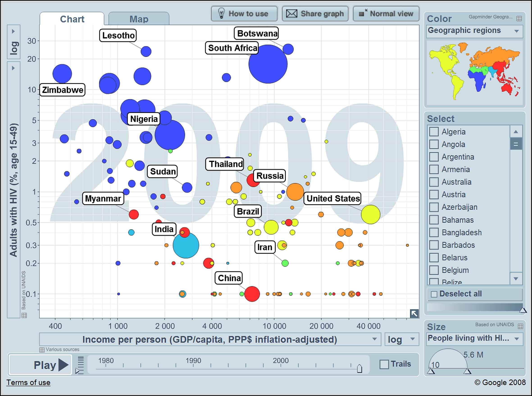Click the Share graph button
Viewport: 532px width, 396px height.
pos(315,14)
